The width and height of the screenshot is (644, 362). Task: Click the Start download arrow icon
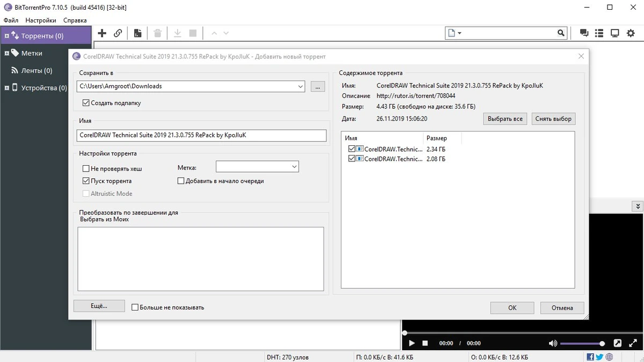178,33
